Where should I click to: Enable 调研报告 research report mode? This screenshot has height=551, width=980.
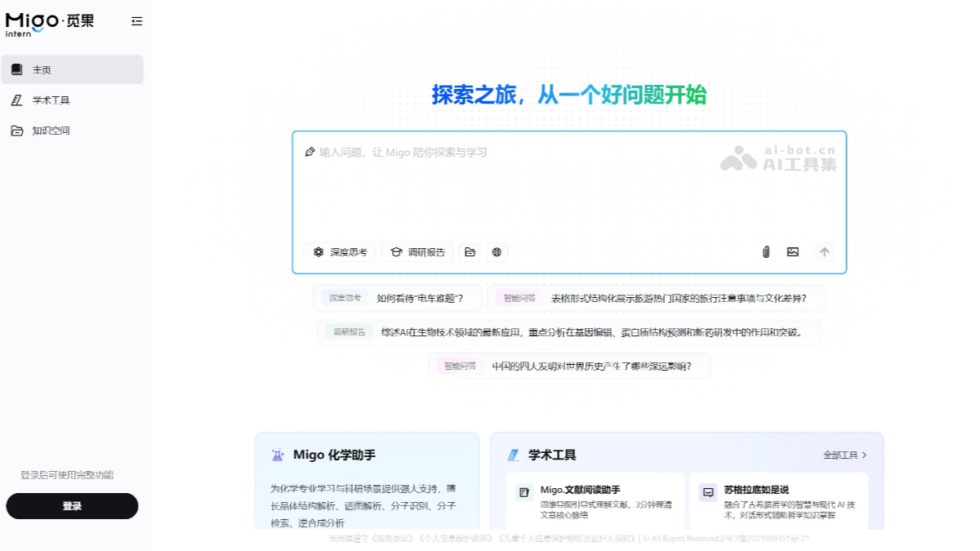[417, 252]
